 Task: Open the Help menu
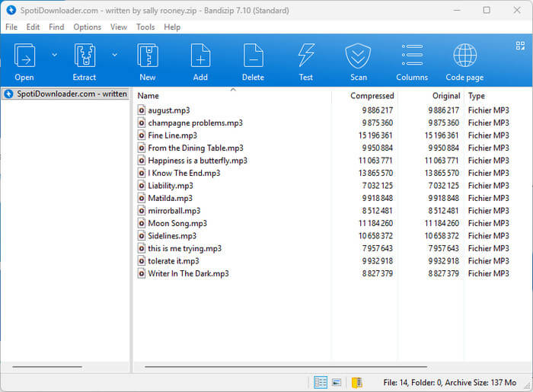point(172,27)
